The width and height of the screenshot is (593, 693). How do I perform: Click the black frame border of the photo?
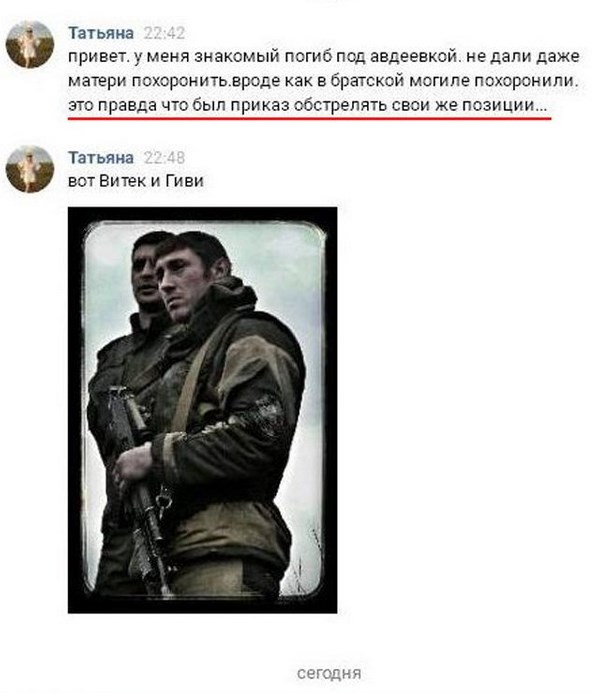tap(202, 213)
